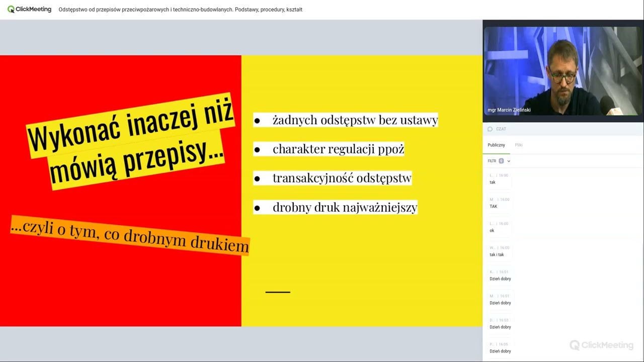The height and width of the screenshot is (362, 644).
Task: Select "Dzień dobry" message from M at 16:01
Action: [x=500, y=303]
